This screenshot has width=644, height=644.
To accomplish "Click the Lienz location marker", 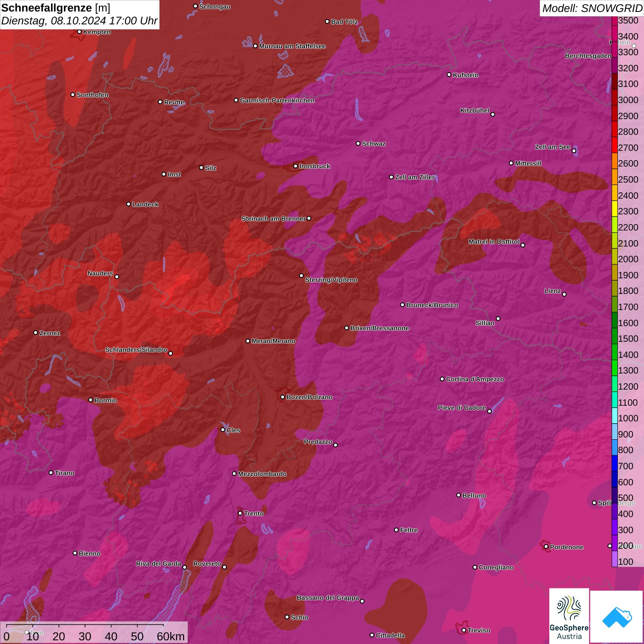I will 564,294.
